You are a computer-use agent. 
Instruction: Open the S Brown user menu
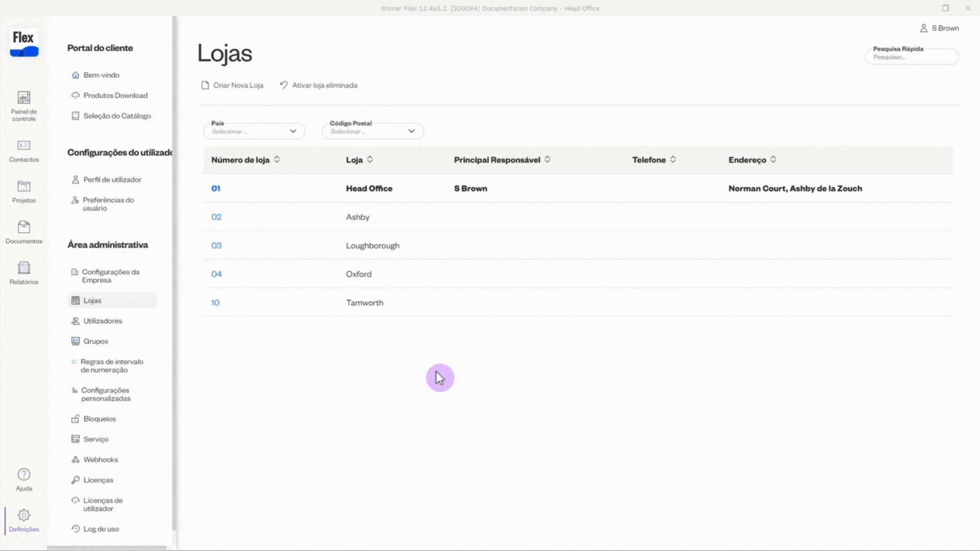click(x=939, y=28)
